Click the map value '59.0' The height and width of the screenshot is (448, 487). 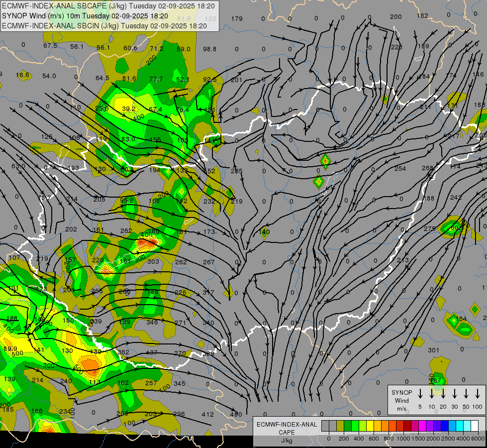[x=183, y=49]
